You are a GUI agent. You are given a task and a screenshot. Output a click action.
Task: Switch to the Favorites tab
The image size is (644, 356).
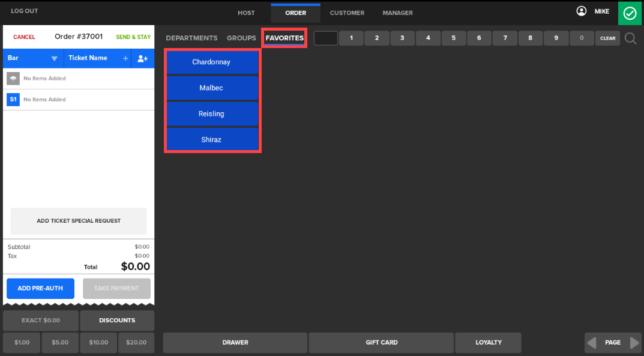click(284, 38)
